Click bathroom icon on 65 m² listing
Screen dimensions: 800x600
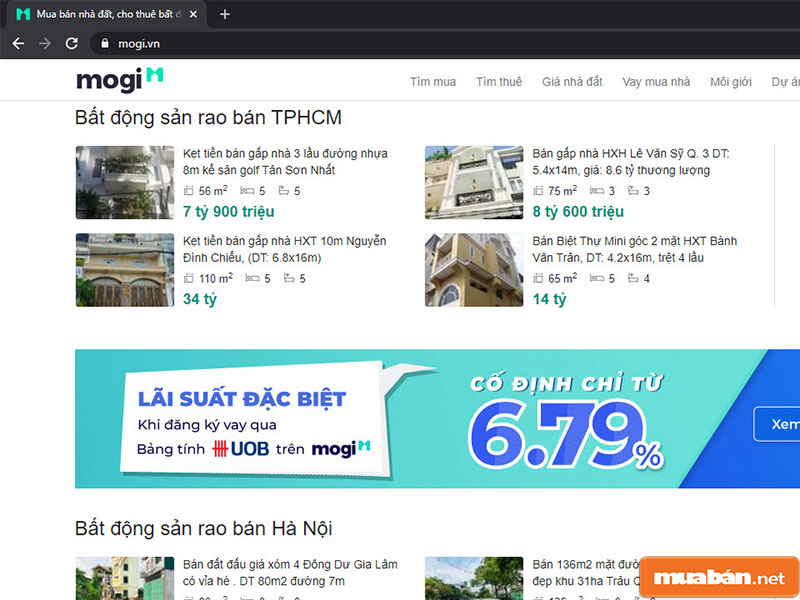click(633, 278)
